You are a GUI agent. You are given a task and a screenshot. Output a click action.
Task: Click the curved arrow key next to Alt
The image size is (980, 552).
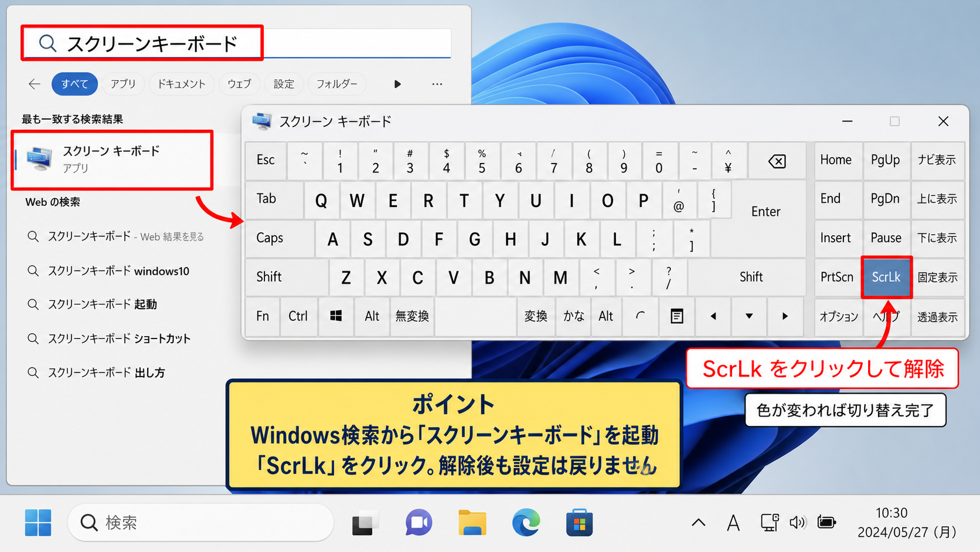coord(641,316)
